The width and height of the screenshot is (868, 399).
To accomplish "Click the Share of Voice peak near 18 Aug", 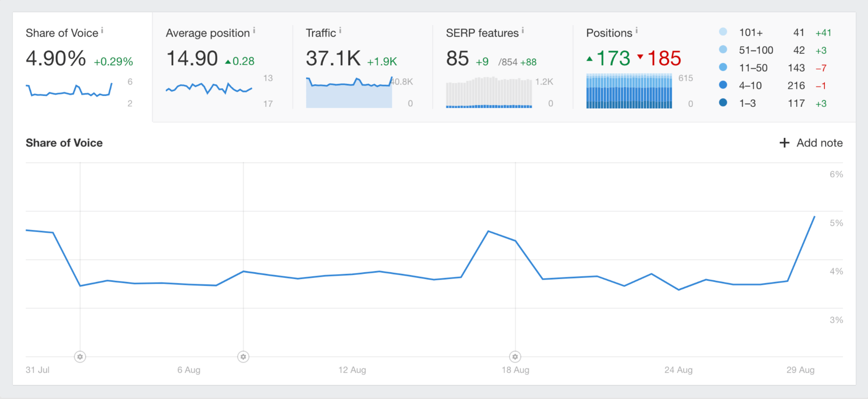I will 488,232.
